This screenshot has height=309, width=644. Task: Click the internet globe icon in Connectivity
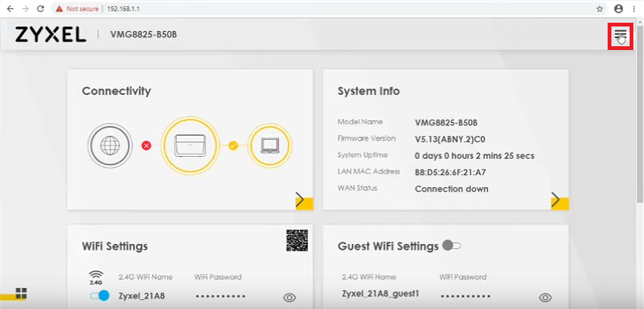(x=110, y=145)
